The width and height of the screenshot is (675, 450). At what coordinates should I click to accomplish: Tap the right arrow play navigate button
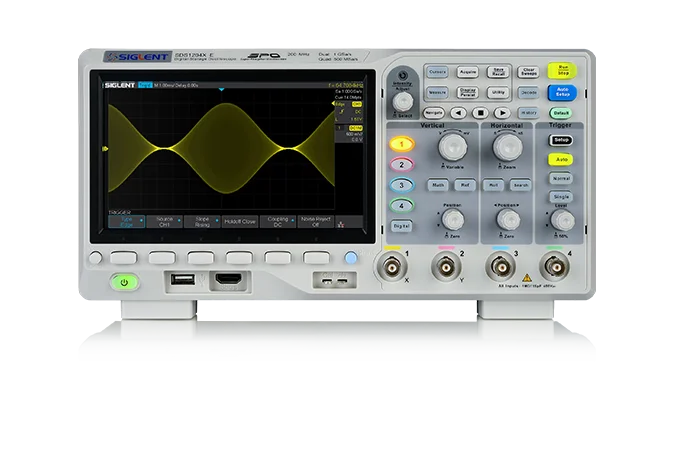(x=502, y=113)
